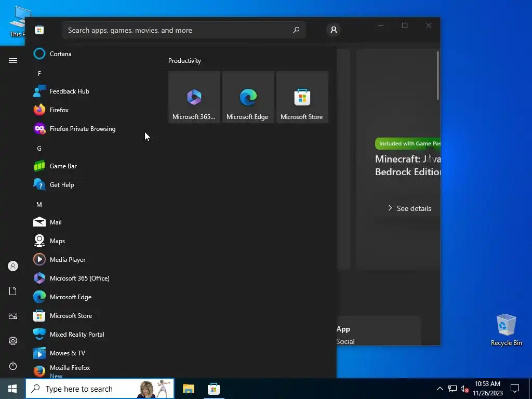Click Microsoft Store taskbar icon
Screen dimensions: 532x399
tap(214, 389)
